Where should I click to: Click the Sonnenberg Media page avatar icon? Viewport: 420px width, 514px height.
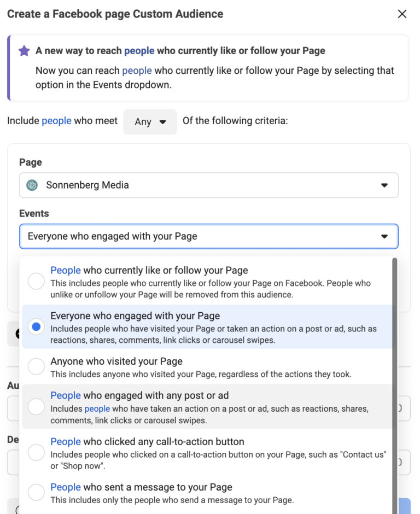32,185
